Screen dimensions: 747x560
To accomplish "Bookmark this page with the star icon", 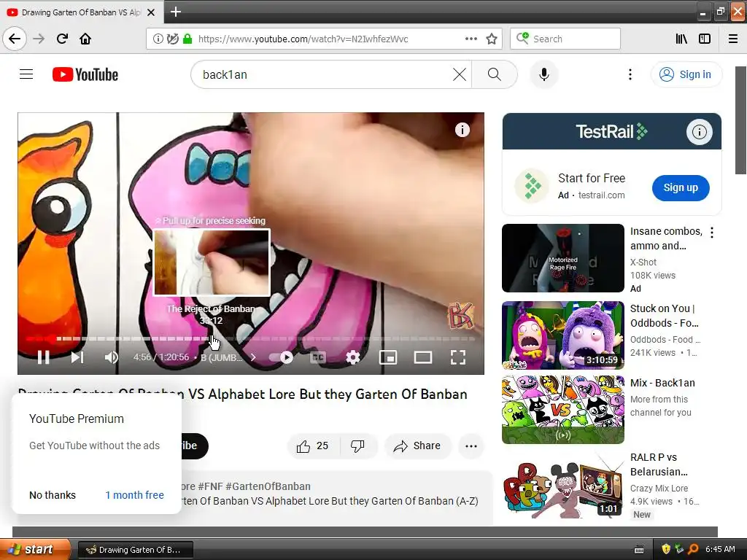I will [x=492, y=39].
